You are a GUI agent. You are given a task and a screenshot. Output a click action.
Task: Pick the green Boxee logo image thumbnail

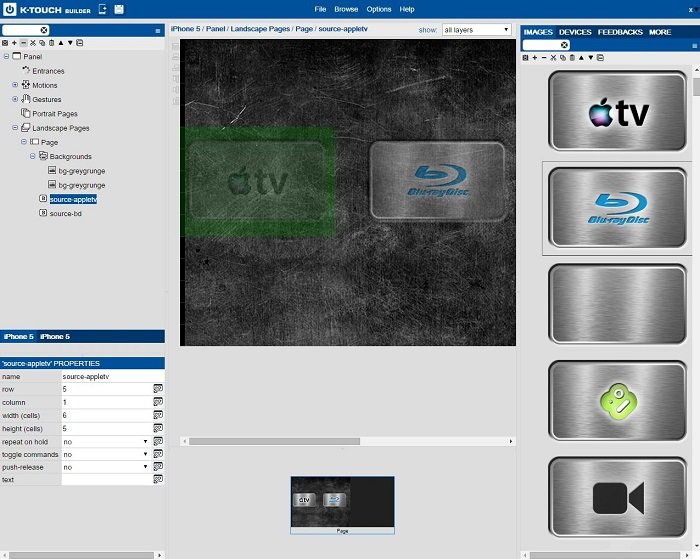point(617,400)
